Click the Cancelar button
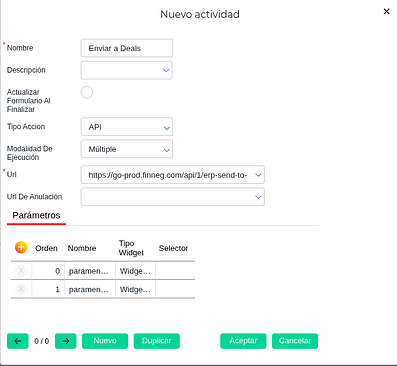 [x=295, y=341]
